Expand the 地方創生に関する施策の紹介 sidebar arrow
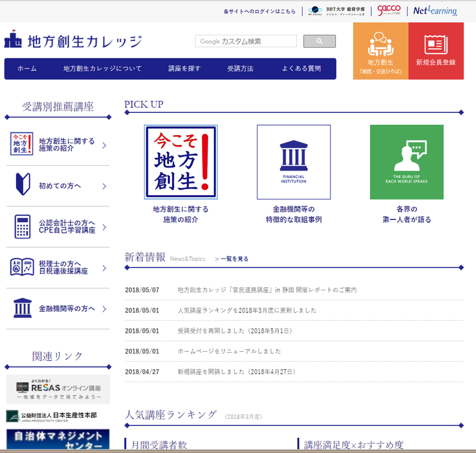Image resolution: width=476 pixels, height=453 pixels. [104, 146]
